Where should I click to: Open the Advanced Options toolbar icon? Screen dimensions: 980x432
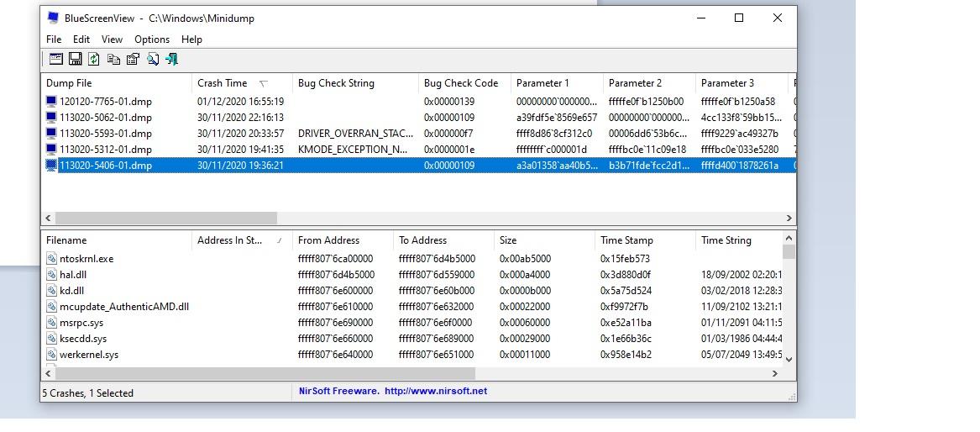tap(56, 60)
